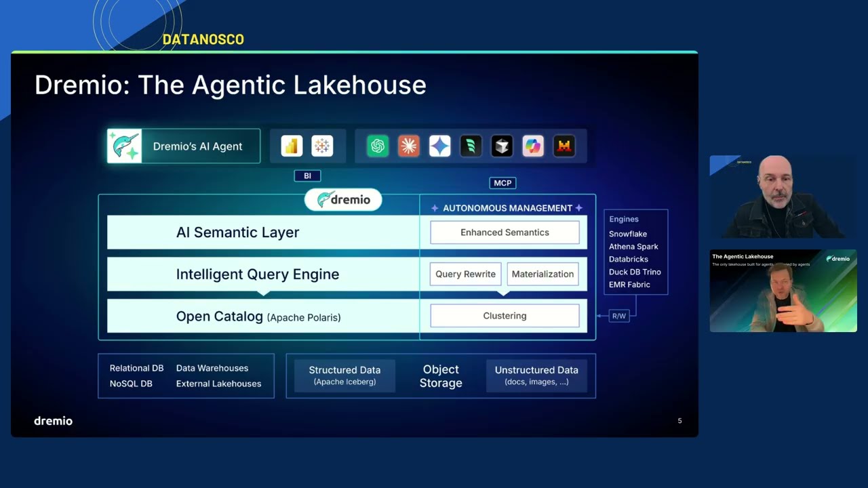Click the DATANOSCO header text
The height and width of the screenshot is (488, 868).
203,39
